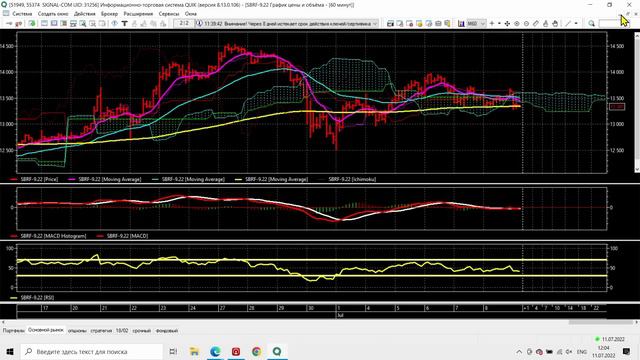Click the SBRF-9.22 [MACD Histogram] legend entry

point(48,236)
